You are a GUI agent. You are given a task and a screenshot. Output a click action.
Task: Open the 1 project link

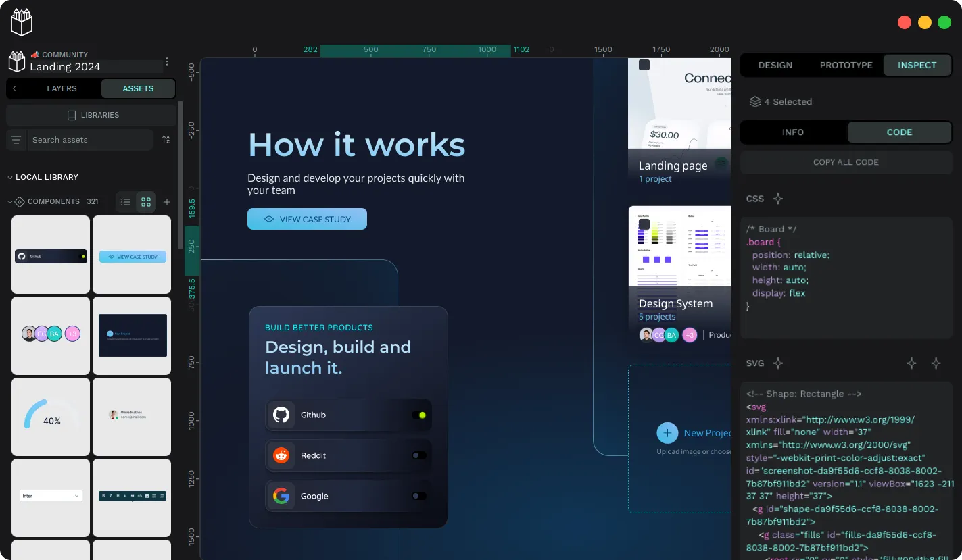655,179
